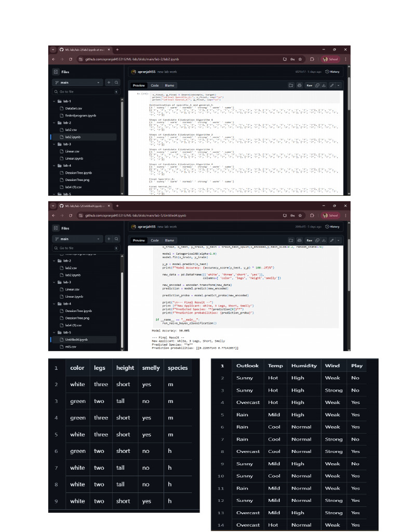Search files magnifier icon in bottom Untitled4 window

116,239
